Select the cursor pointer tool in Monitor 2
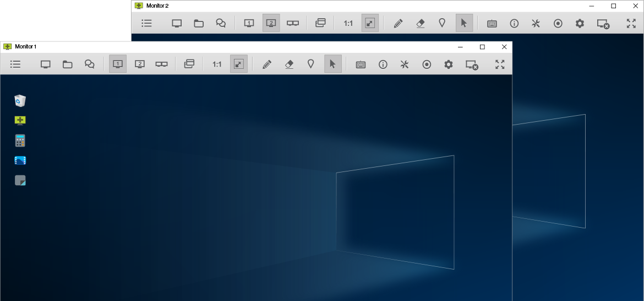Viewport: 644px width, 301px height. click(x=464, y=23)
